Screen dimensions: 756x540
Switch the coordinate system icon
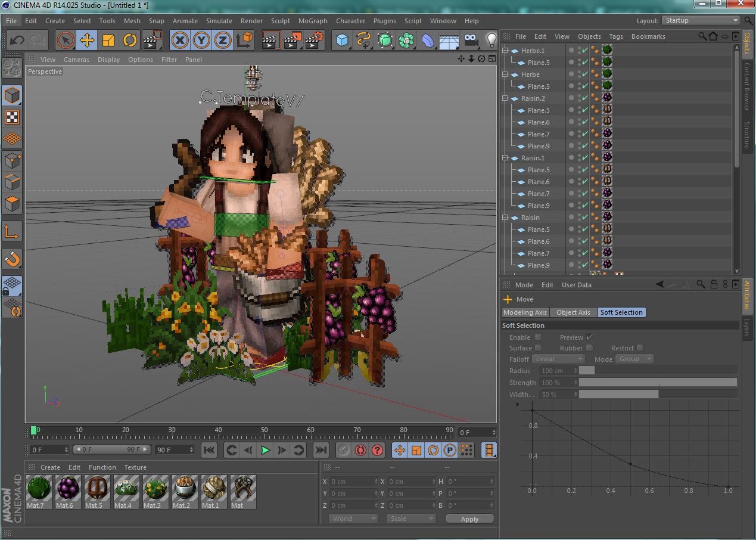pos(244,41)
